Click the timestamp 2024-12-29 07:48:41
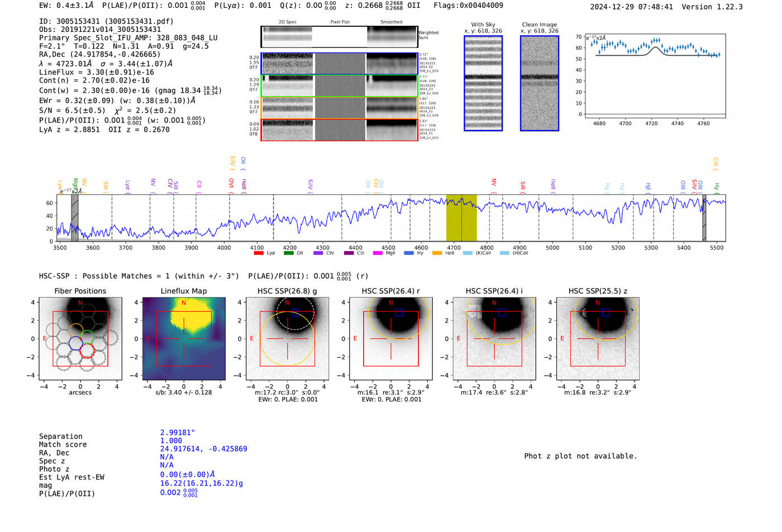Screen dimensions: 782x532 632,7
